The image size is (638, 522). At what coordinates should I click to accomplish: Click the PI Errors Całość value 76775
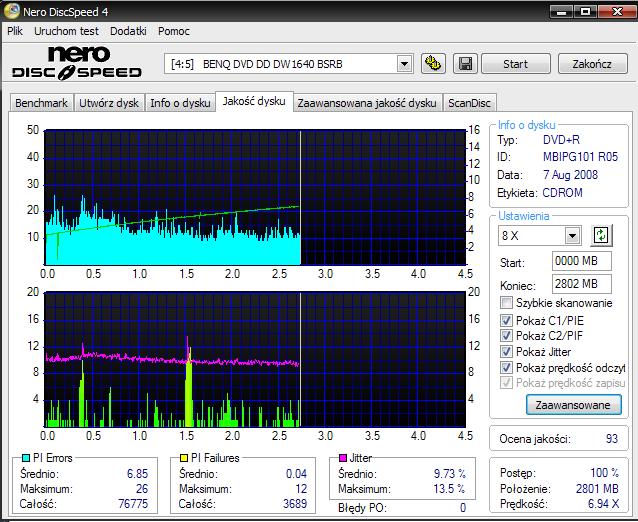coord(133,504)
